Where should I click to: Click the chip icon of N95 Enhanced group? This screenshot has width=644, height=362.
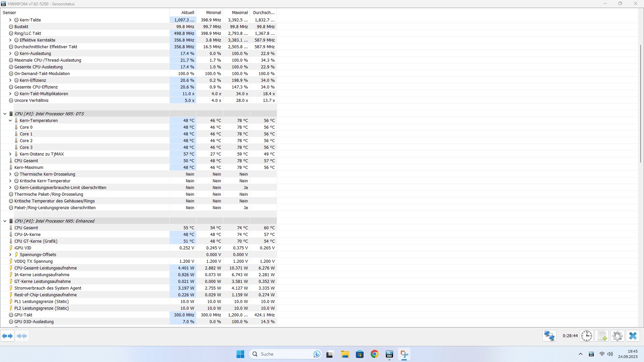[11, 221]
